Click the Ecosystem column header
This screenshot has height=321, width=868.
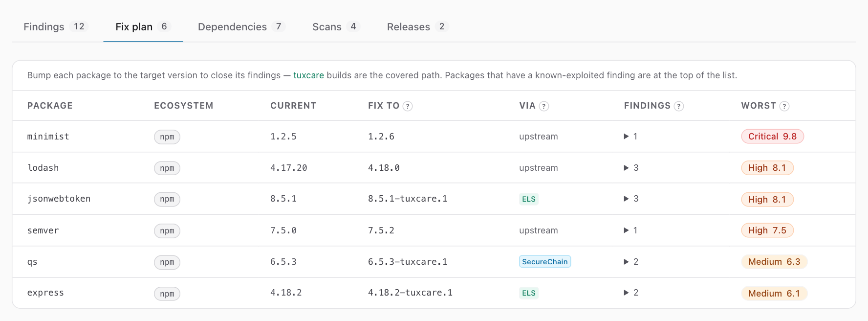[x=184, y=106]
